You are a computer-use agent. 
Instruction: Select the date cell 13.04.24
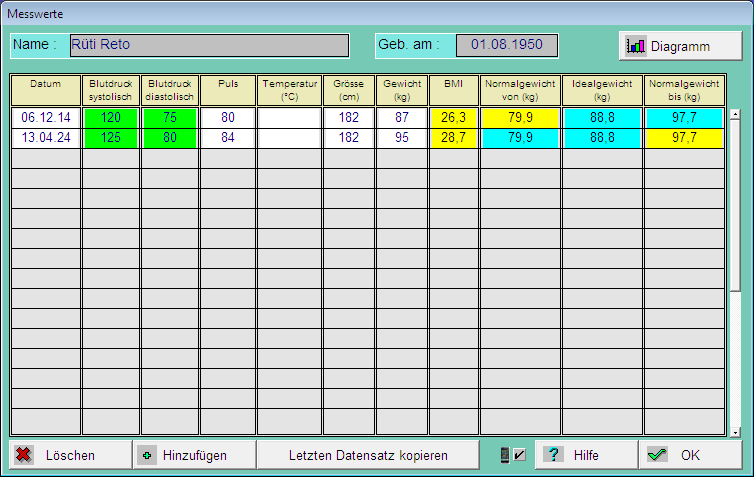coord(45,138)
